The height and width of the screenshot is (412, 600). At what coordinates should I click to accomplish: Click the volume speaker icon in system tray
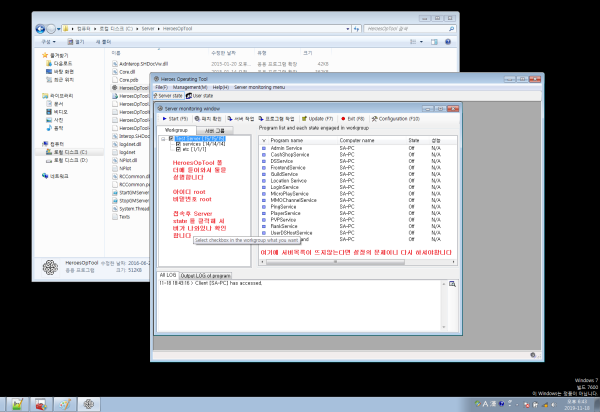(x=554, y=404)
